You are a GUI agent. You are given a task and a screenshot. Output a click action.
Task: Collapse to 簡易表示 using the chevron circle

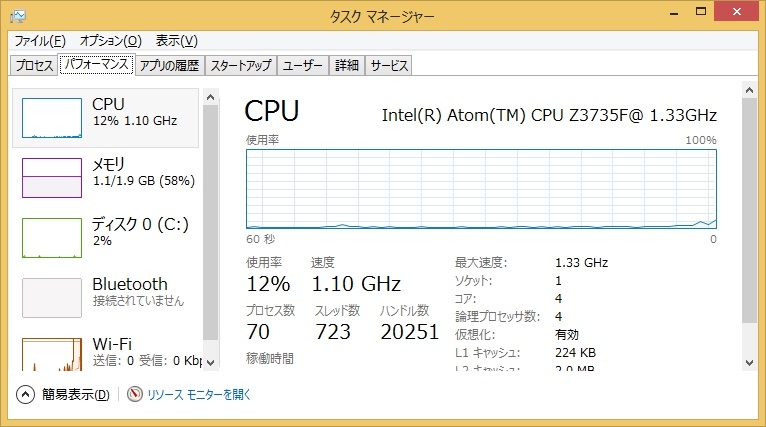25,394
